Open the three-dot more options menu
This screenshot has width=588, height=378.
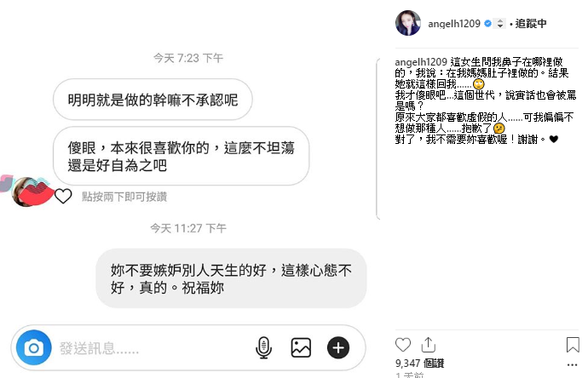[573, 364]
